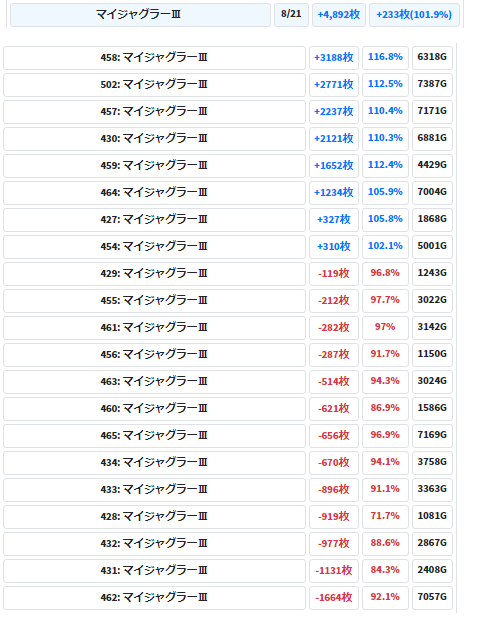477x627 pixels.
Task: Click the +233枚(101.9%) average cell
Action: [414, 15]
